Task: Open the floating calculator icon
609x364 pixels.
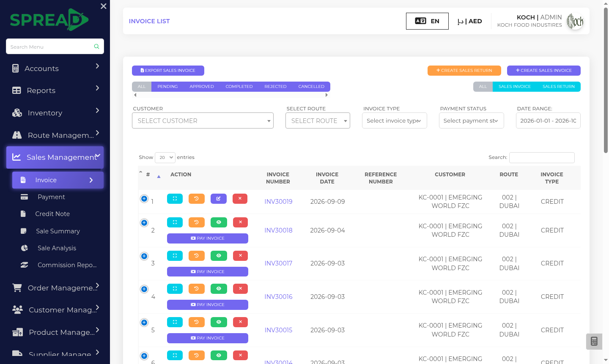Action: pos(594,342)
